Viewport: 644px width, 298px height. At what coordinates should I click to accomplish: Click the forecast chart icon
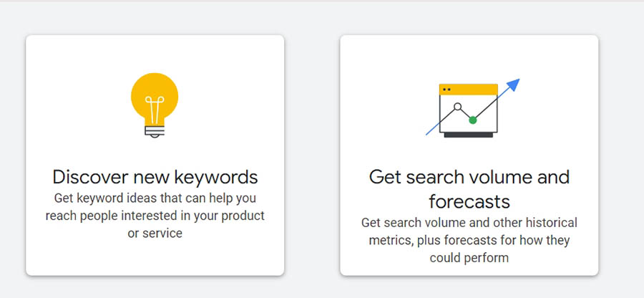(x=470, y=109)
